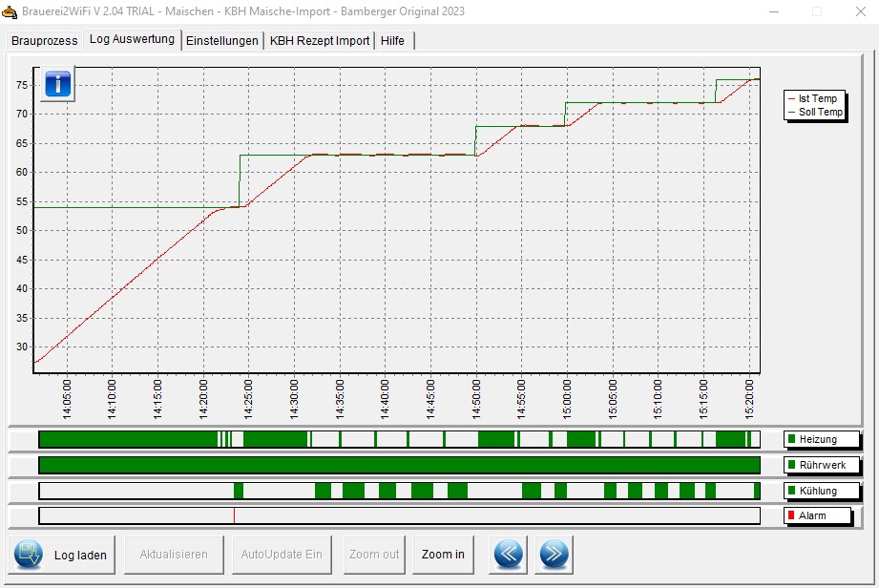This screenshot has height=588, width=879.
Task: Toggle the AutoUpdate Ein button
Action: coord(281,555)
